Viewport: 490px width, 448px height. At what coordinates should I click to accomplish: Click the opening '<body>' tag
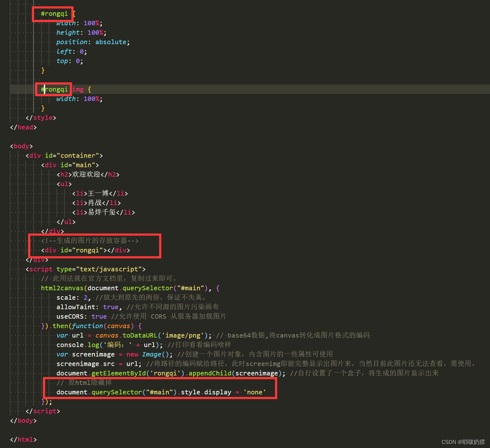(21, 146)
